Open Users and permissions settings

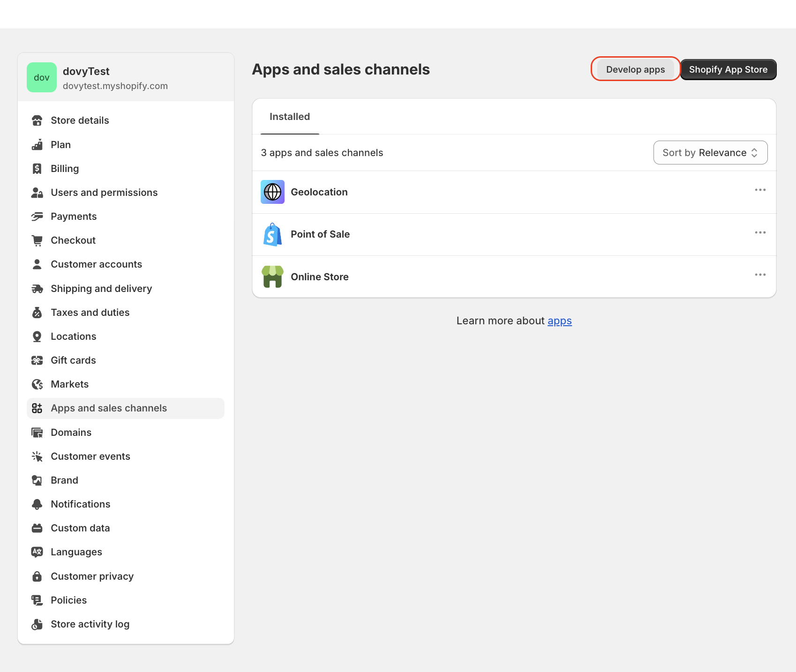click(x=104, y=193)
